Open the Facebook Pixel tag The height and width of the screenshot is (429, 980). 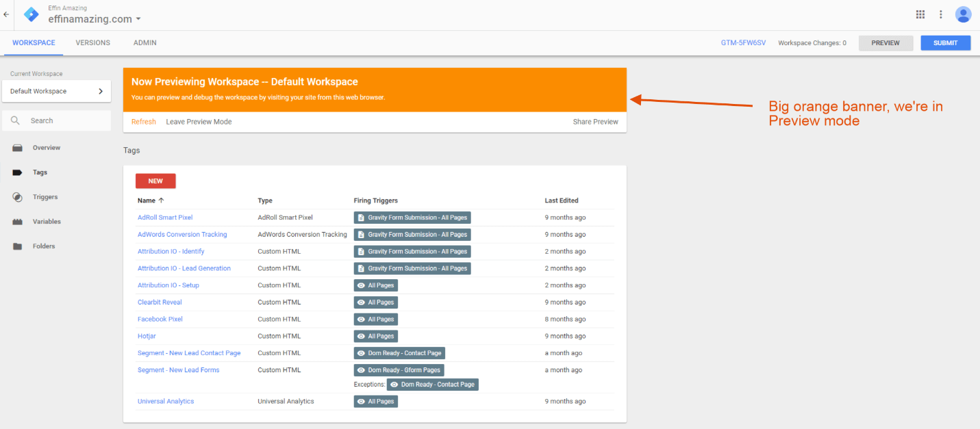(160, 319)
